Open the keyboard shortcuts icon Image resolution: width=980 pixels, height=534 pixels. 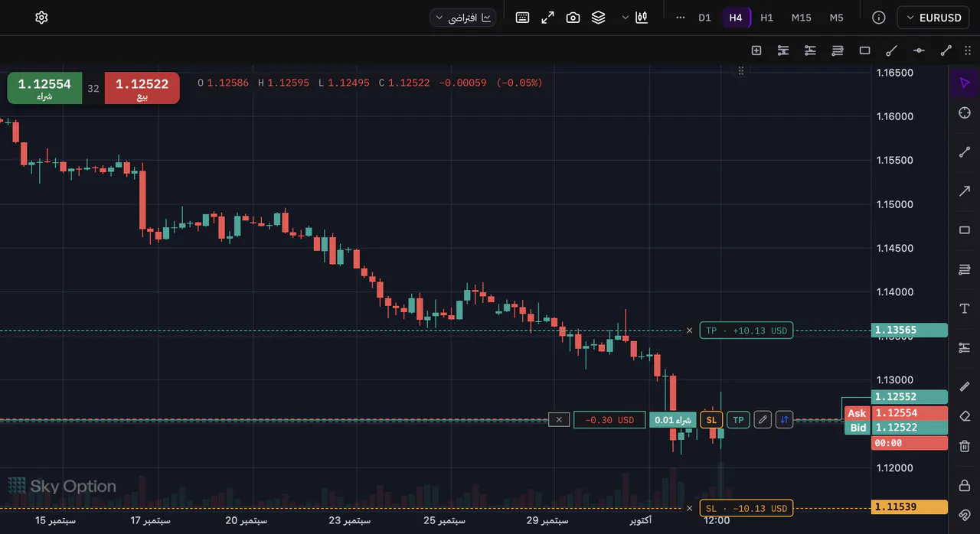522,18
